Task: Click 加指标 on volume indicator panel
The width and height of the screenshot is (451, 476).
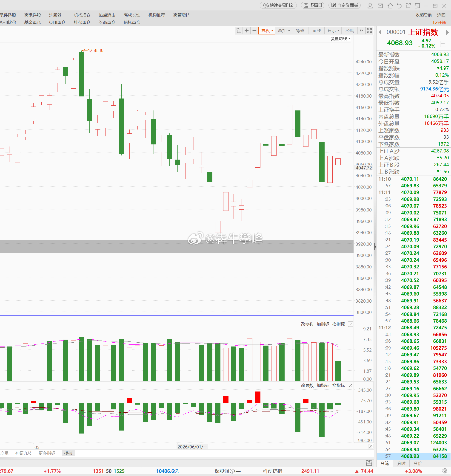Action: [323, 324]
